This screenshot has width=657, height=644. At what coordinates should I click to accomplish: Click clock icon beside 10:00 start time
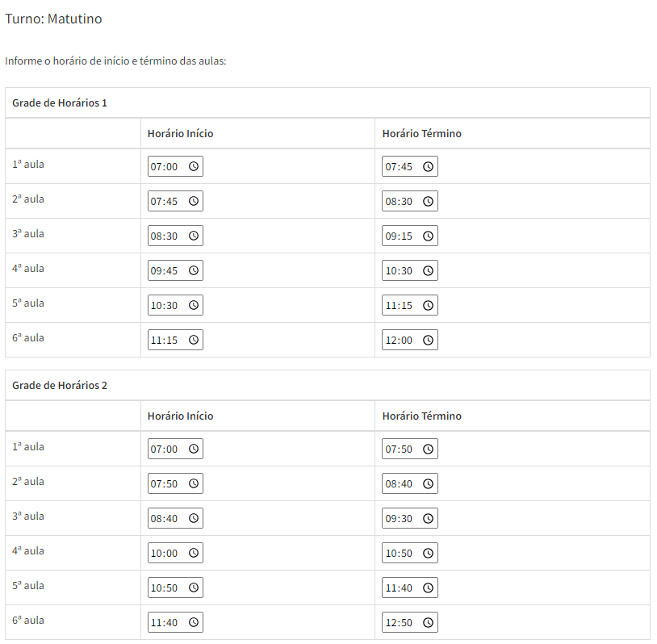pos(193,553)
